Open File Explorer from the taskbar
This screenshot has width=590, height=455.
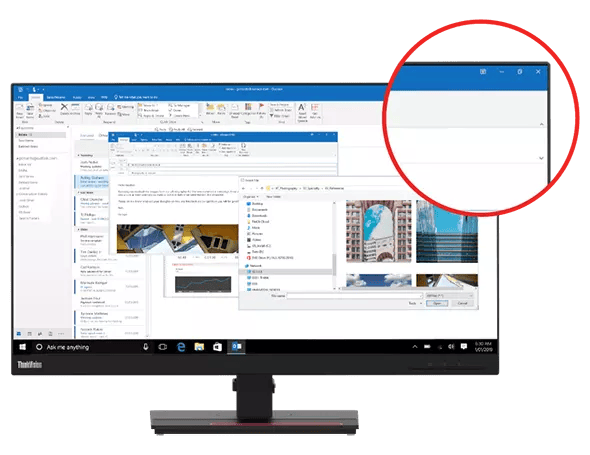pyautogui.click(x=199, y=347)
